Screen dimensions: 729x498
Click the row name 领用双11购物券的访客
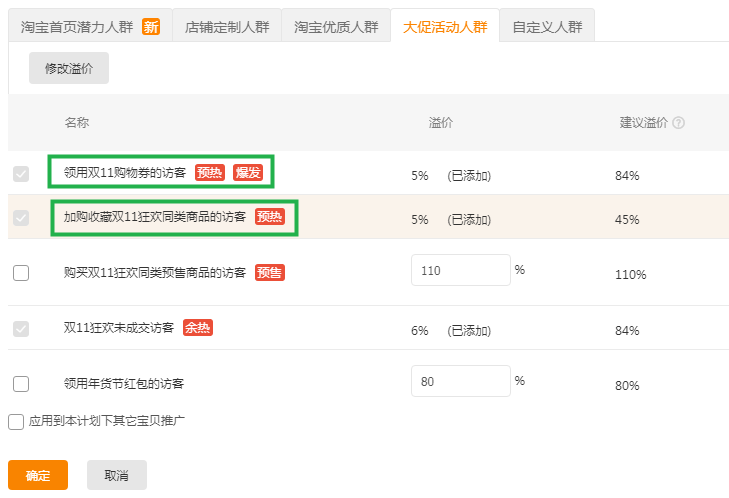[x=125, y=173]
